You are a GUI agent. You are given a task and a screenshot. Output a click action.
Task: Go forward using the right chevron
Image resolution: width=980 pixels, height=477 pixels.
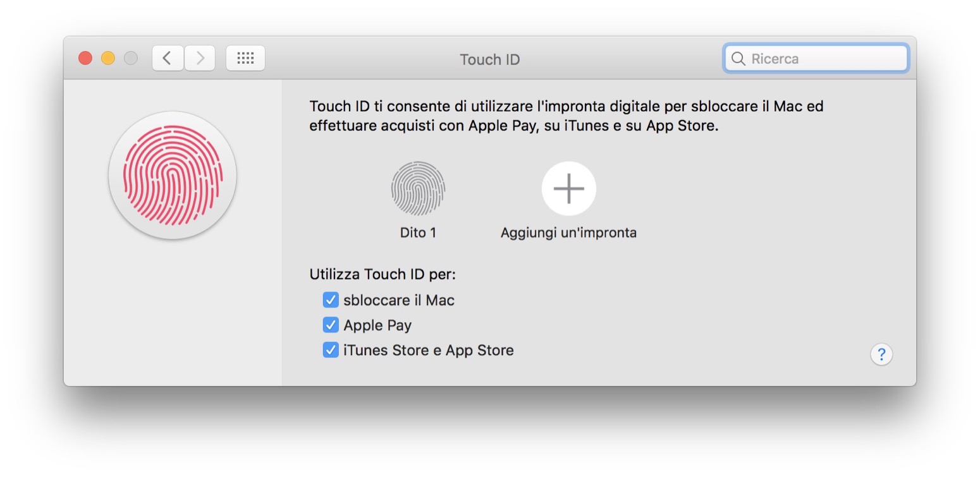coord(200,59)
